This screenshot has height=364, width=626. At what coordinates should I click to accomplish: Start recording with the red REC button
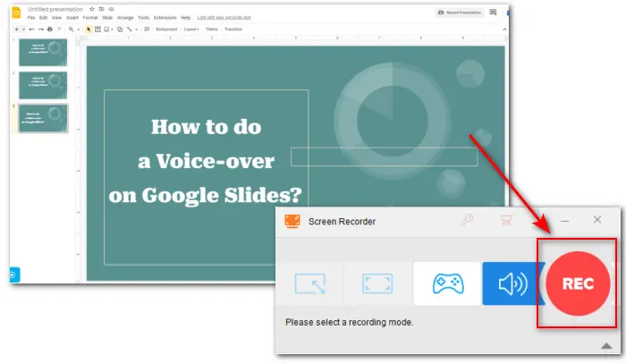(x=578, y=284)
